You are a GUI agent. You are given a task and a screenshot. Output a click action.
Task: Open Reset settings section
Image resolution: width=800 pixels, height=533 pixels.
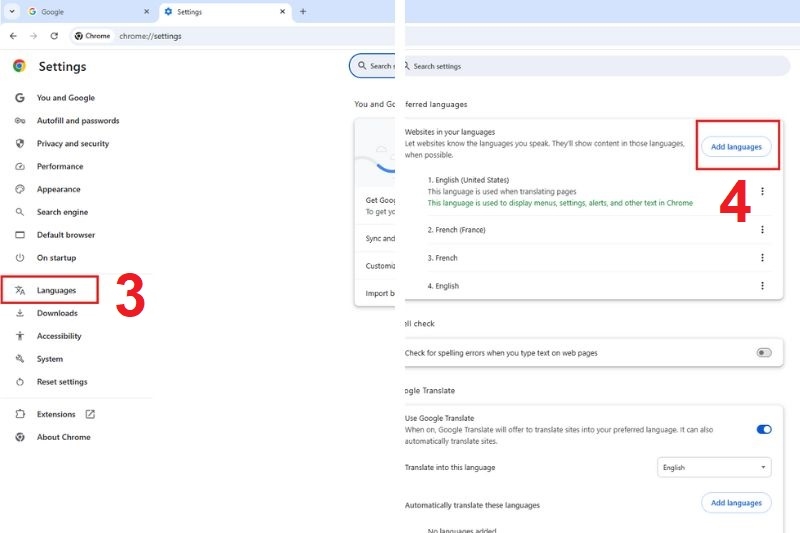click(62, 382)
